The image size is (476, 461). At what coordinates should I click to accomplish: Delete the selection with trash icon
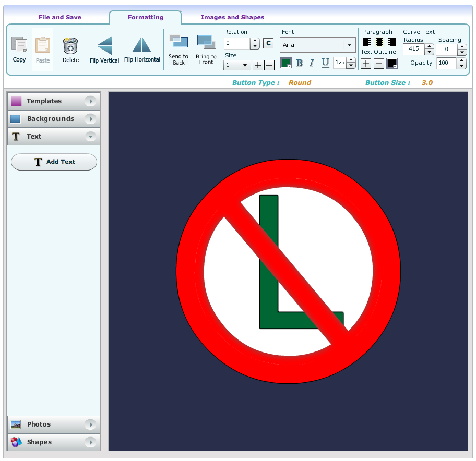[70, 45]
